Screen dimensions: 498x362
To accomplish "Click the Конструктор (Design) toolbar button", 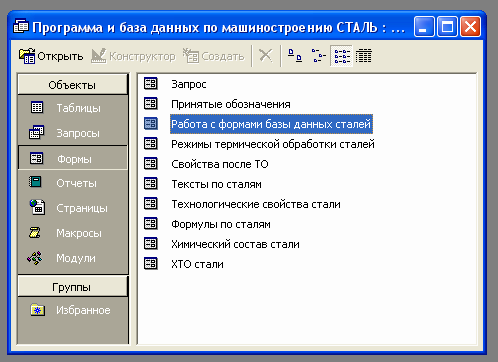I will pyautogui.click(x=133, y=56).
